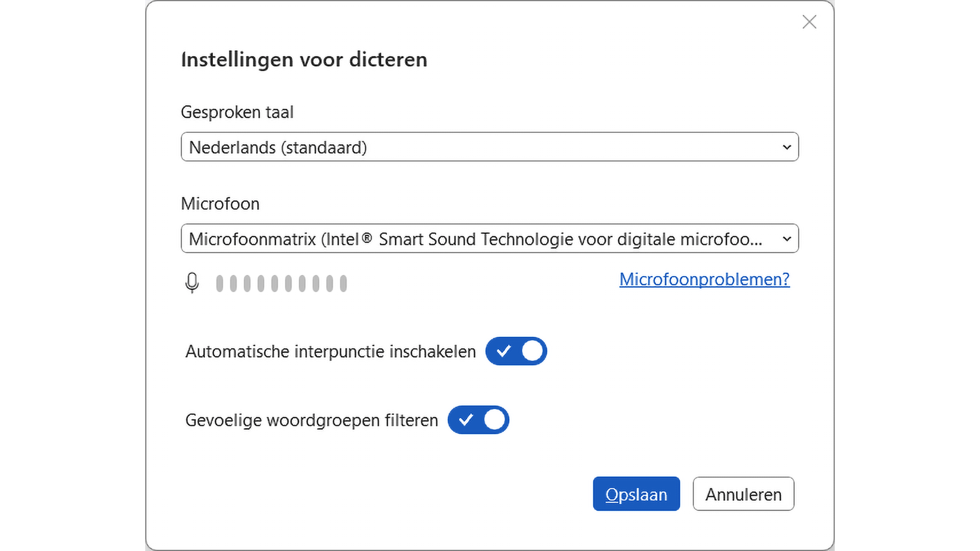
Task: Click the Microfoon dropdown chevron arrow
Action: click(x=786, y=239)
